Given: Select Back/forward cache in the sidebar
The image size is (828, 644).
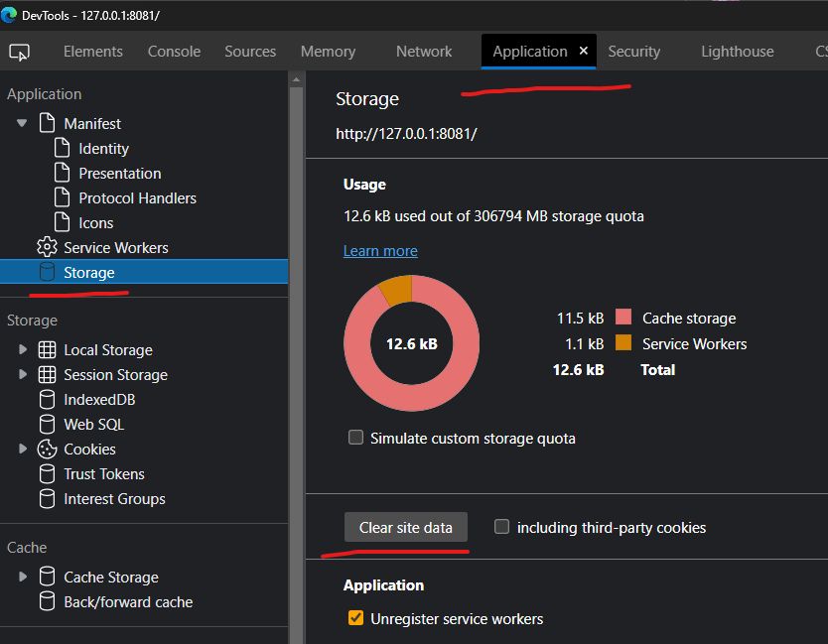Looking at the screenshot, I should 128,601.
